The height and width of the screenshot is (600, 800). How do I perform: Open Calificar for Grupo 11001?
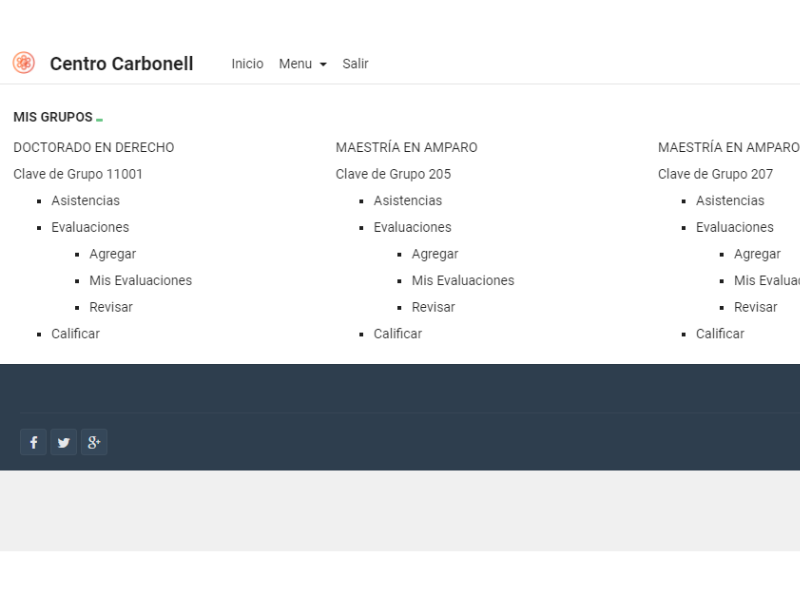tap(75, 334)
